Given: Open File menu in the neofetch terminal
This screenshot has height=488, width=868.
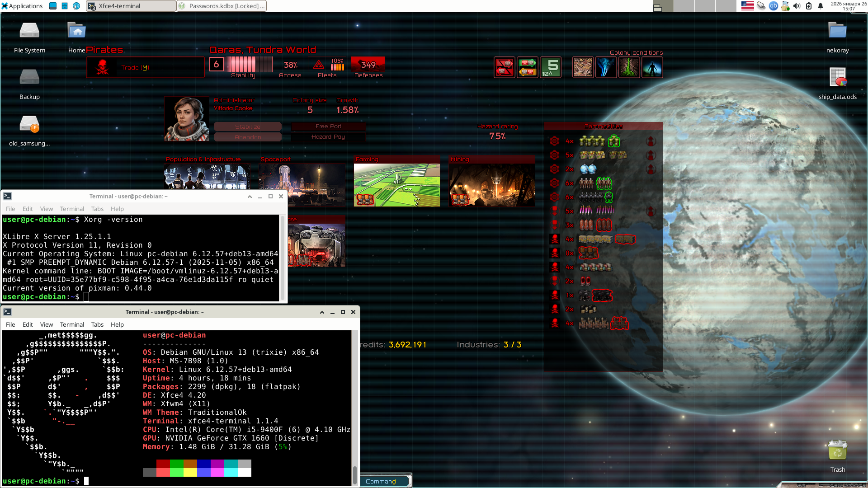Looking at the screenshot, I should [10, 324].
